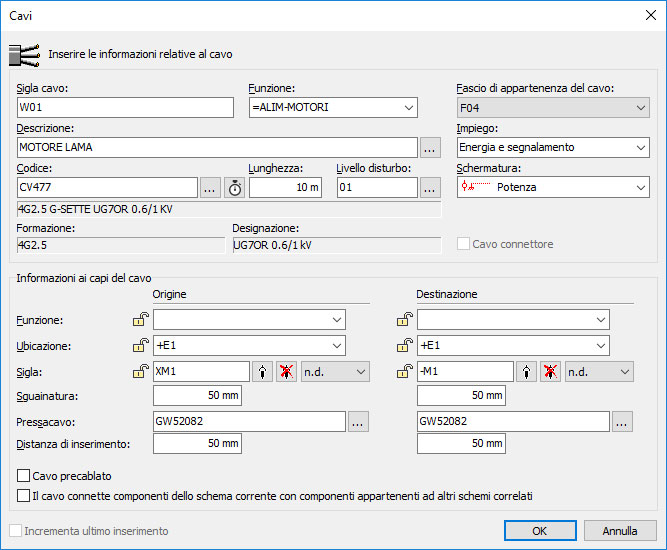
Task: Click the Annulla button
Action: [x=620, y=531]
